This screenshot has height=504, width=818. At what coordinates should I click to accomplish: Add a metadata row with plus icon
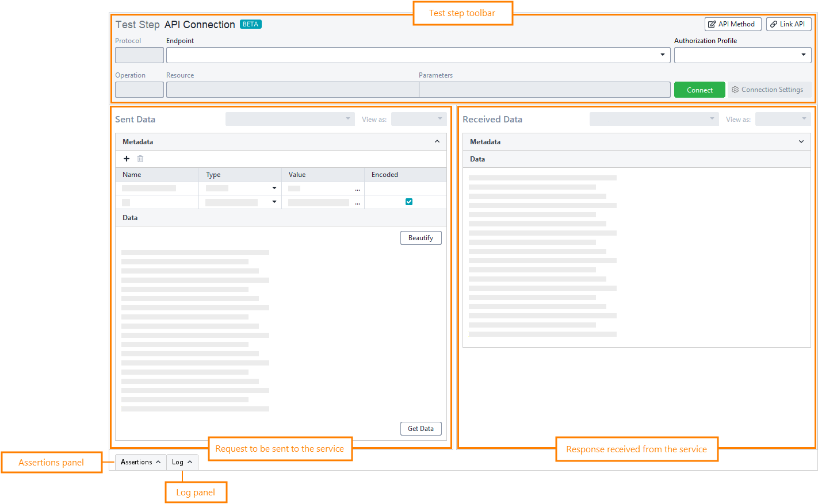127,159
